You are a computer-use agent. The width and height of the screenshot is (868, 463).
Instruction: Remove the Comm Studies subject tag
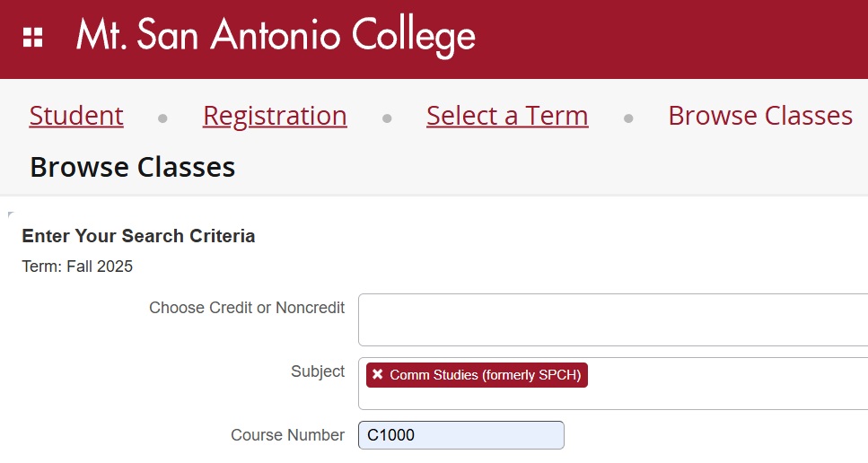tap(378, 374)
